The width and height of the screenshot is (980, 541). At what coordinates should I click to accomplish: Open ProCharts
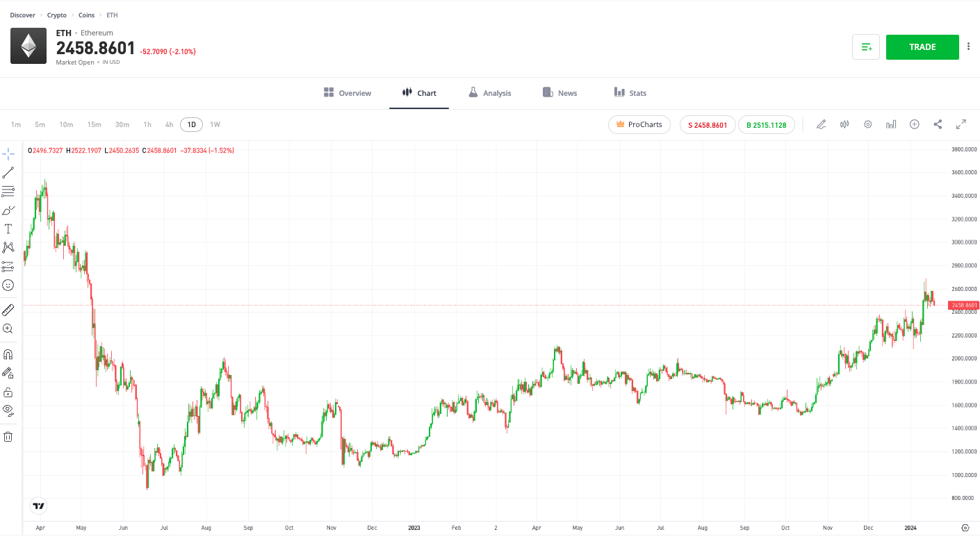639,124
